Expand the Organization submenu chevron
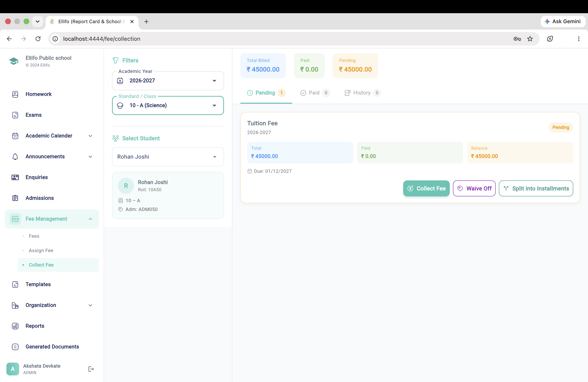Screen dimensions: 588x382 click(x=90, y=305)
